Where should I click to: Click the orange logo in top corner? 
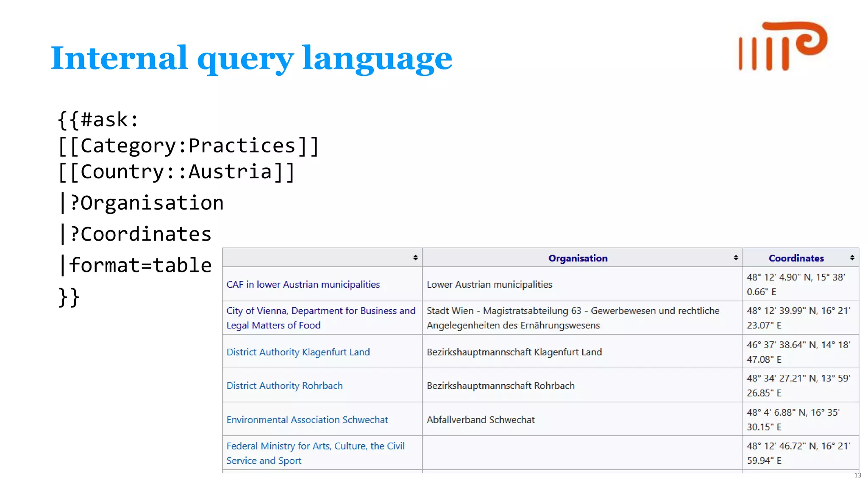pos(783,46)
